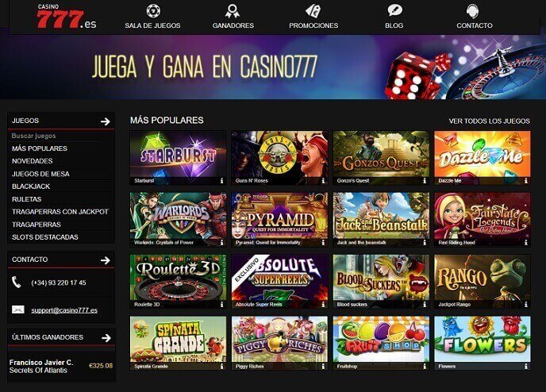546x392 pixels.
Task: Click the envelope icon beside support email
Action: pos(17,309)
